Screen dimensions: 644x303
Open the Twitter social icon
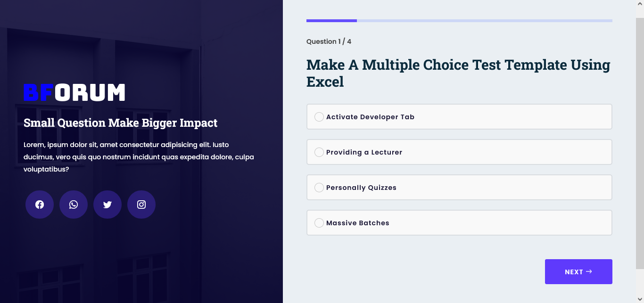[107, 205]
